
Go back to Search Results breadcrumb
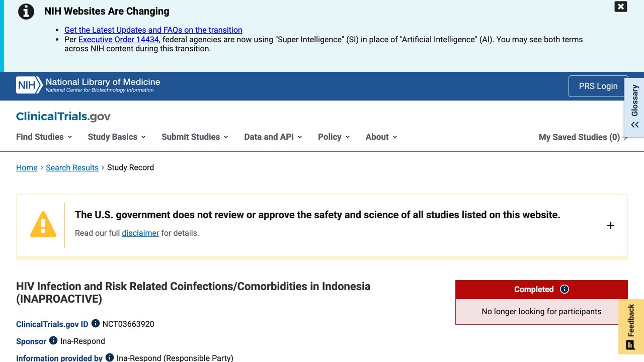coord(72,167)
